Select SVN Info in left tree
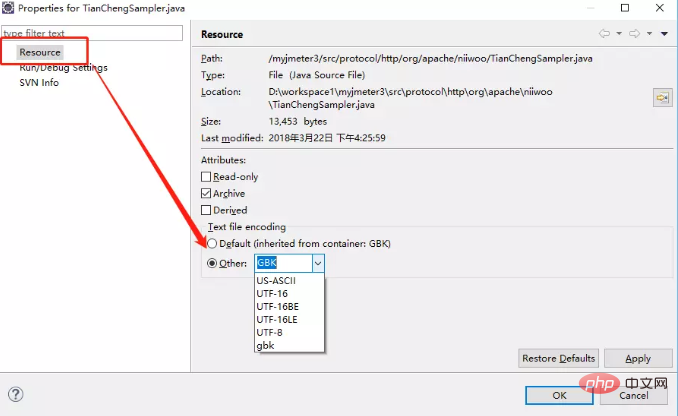 pyautogui.click(x=39, y=83)
